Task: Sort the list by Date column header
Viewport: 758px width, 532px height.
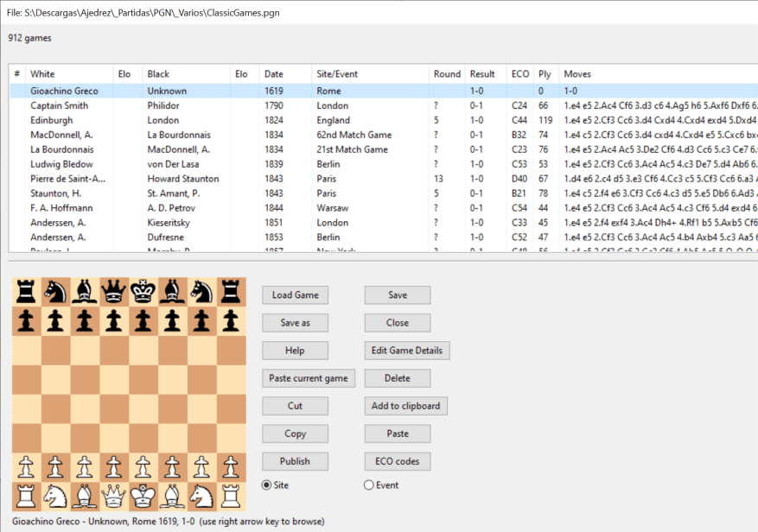Action: (x=285, y=74)
